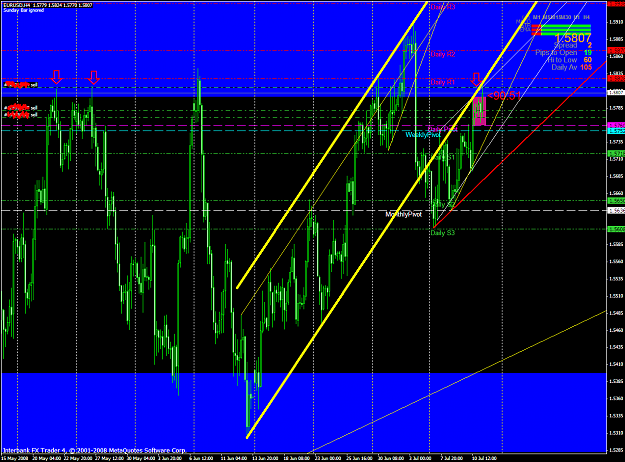Select the red ascending trendline

click(x=519, y=145)
